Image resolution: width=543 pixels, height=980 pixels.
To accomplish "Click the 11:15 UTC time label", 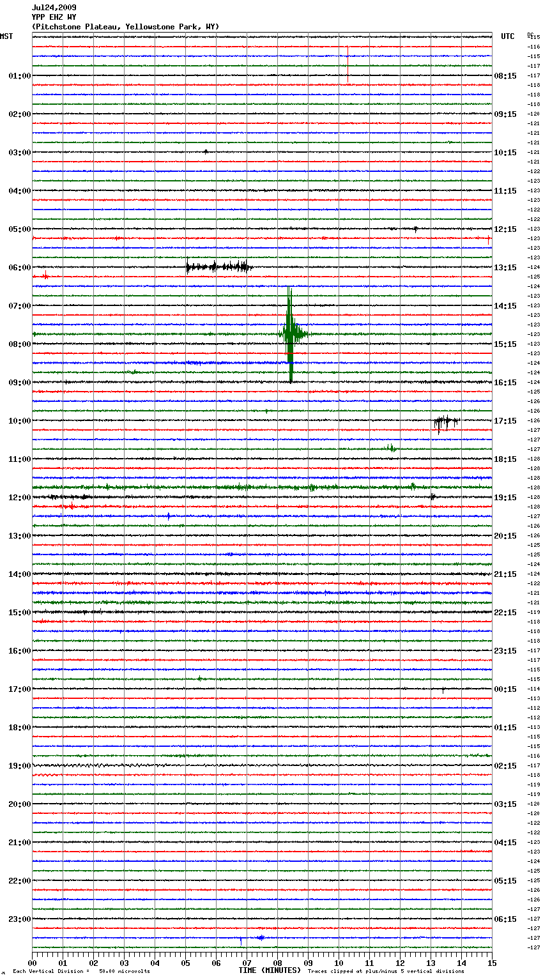I will 505,191.
